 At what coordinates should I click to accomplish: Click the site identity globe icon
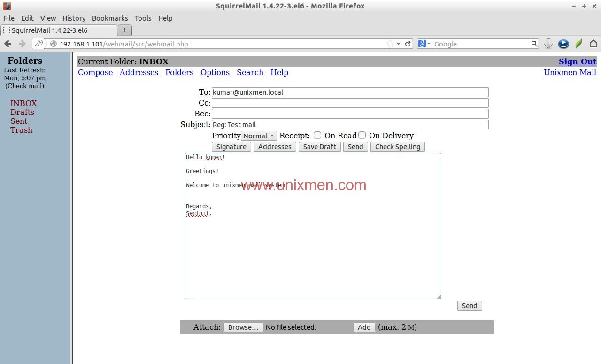(54, 44)
